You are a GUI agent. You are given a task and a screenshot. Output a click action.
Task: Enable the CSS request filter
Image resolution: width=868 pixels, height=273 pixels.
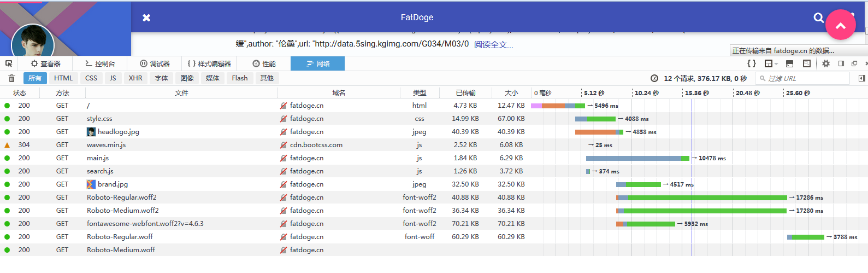[x=91, y=79]
